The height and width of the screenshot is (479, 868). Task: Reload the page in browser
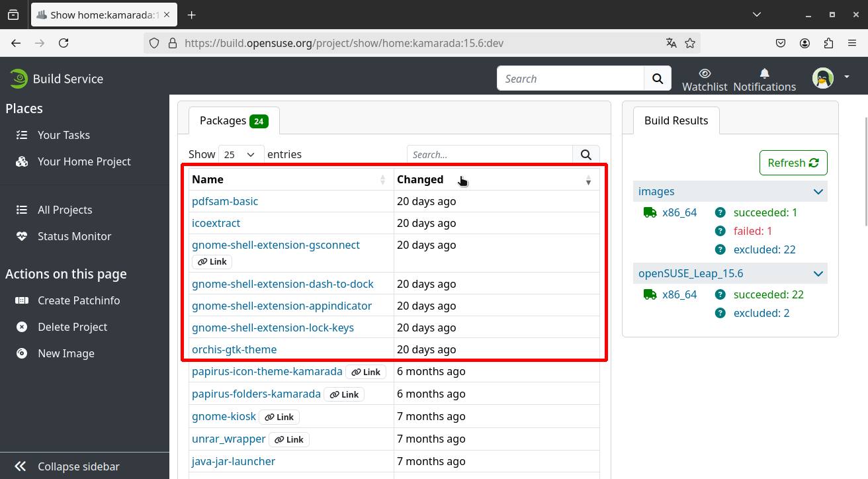(x=64, y=43)
